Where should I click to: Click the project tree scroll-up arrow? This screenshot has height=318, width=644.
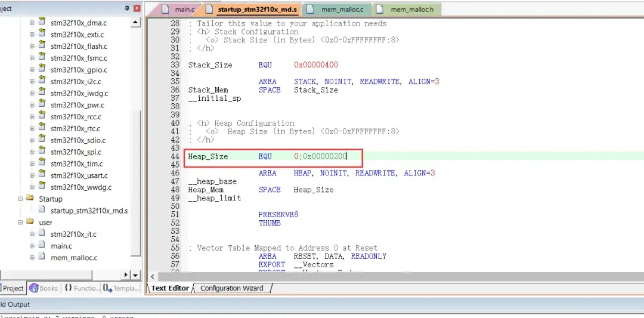pos(135,23)
